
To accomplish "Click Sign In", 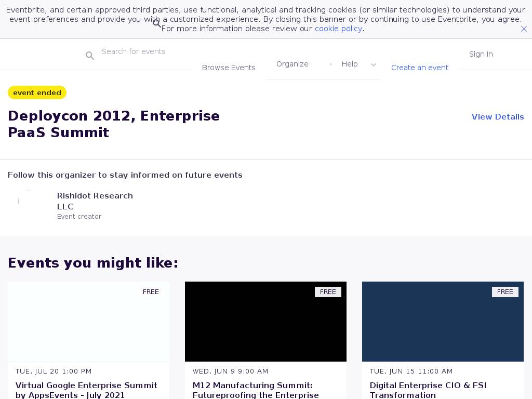I will click(481, 54).
